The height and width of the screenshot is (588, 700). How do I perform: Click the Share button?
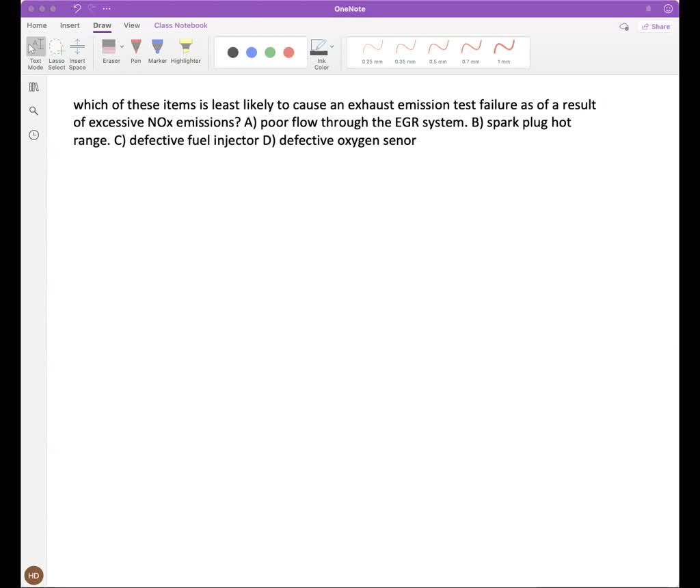click(656, 27)
